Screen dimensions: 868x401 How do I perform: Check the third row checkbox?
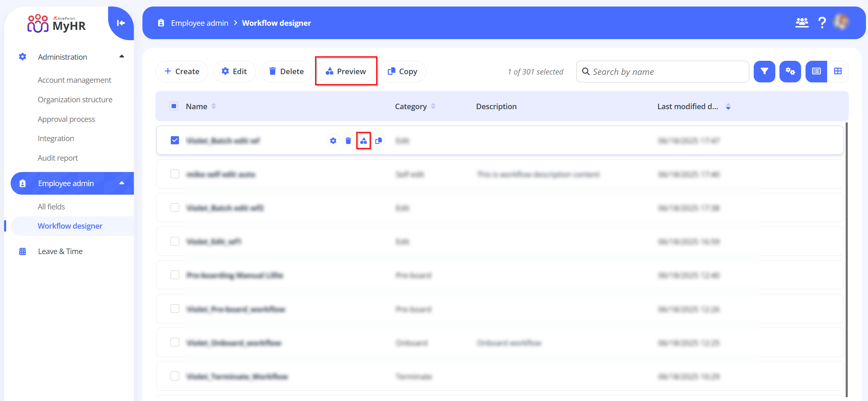click(175, 208)
